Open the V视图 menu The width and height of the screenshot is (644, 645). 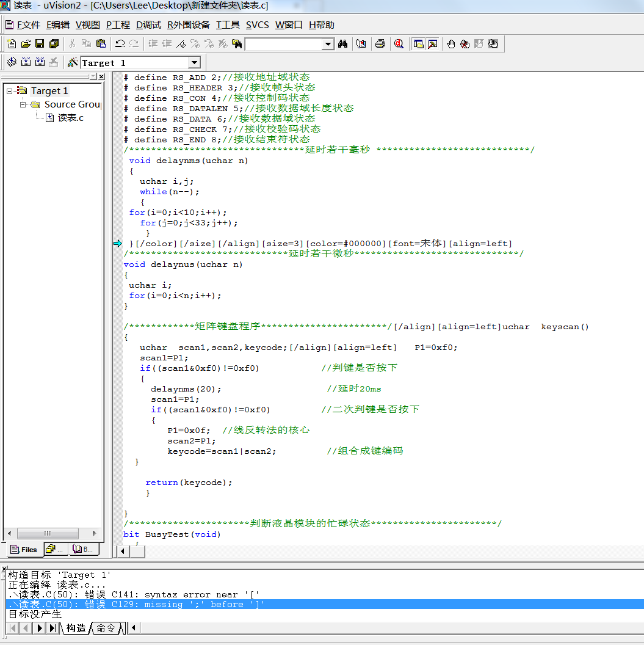click(87, 24)
